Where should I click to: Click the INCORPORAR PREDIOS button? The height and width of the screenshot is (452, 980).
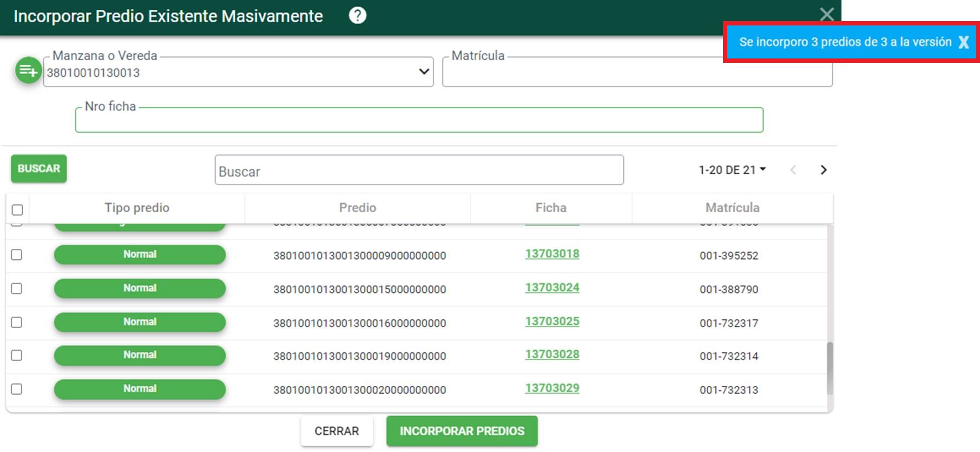coord(462,431)
